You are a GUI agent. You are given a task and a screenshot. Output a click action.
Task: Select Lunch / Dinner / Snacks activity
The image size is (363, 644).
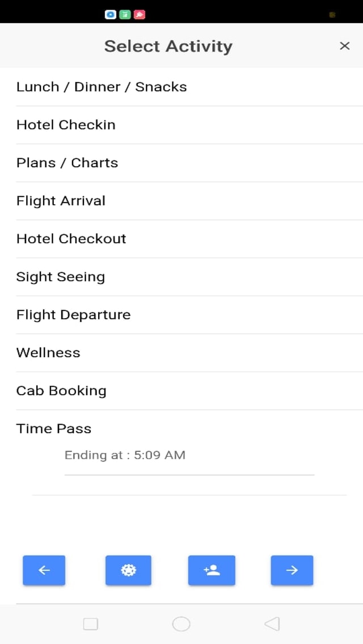pyautogui.click(x=102, y=87)
